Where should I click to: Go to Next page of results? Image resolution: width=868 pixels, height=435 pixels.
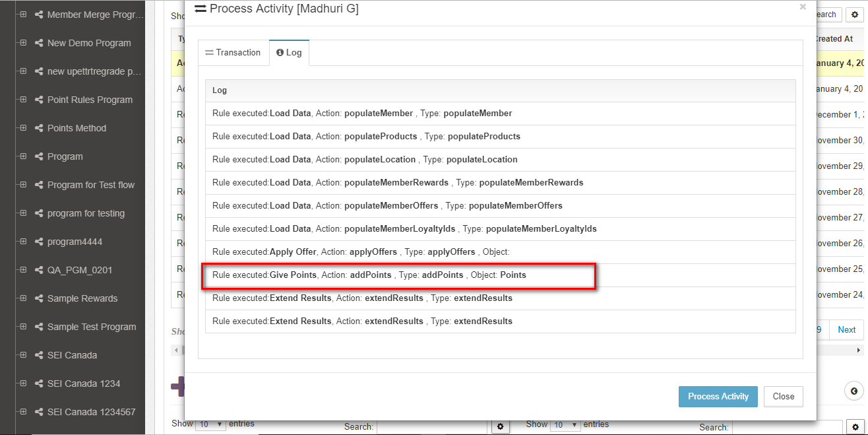[846, 329]
